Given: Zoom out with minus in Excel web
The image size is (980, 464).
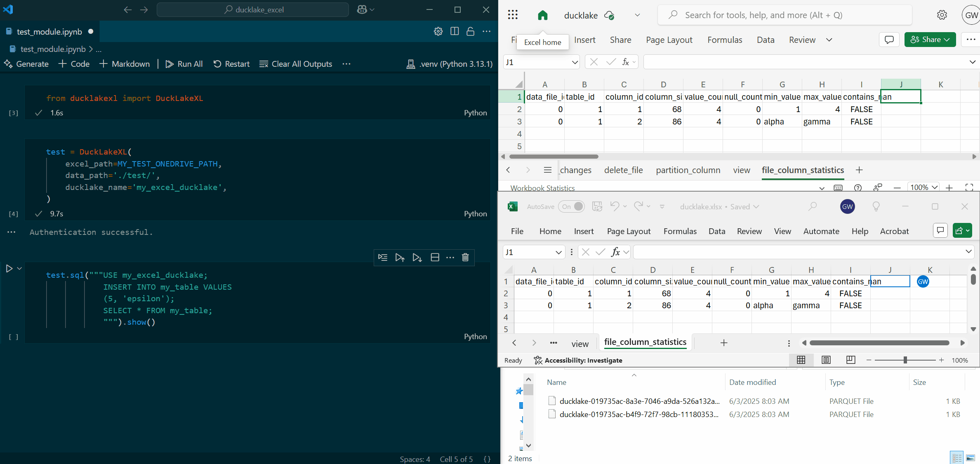Looking at the screenshot, I should click(897, 187).
